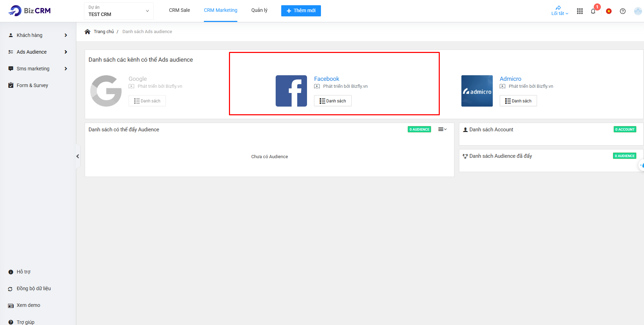Click the Khách hàng person icon
Viewport: 644px width, 325px height.
[x=11, y=35]
